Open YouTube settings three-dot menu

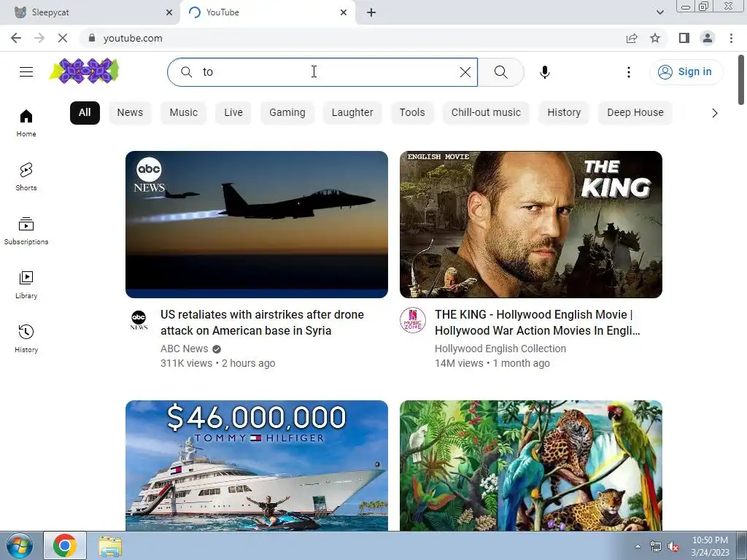pos(628,72)
